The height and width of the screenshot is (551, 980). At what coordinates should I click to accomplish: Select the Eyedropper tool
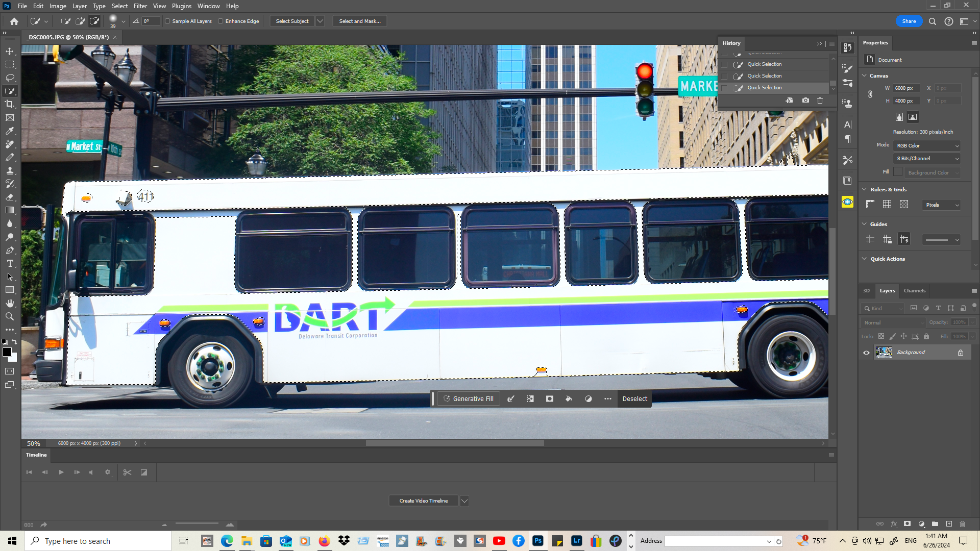pos(10,131)
